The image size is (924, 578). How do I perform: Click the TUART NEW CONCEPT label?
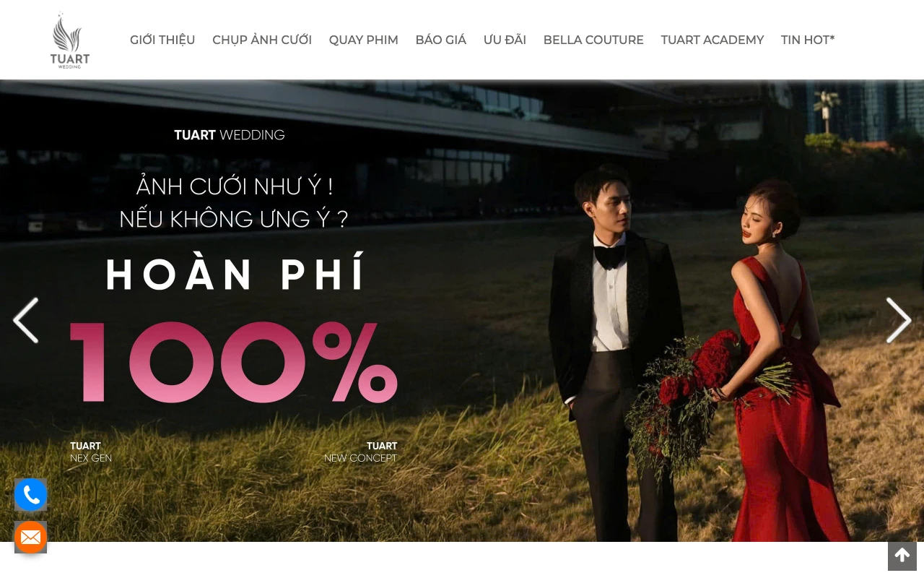pos(360,452)
